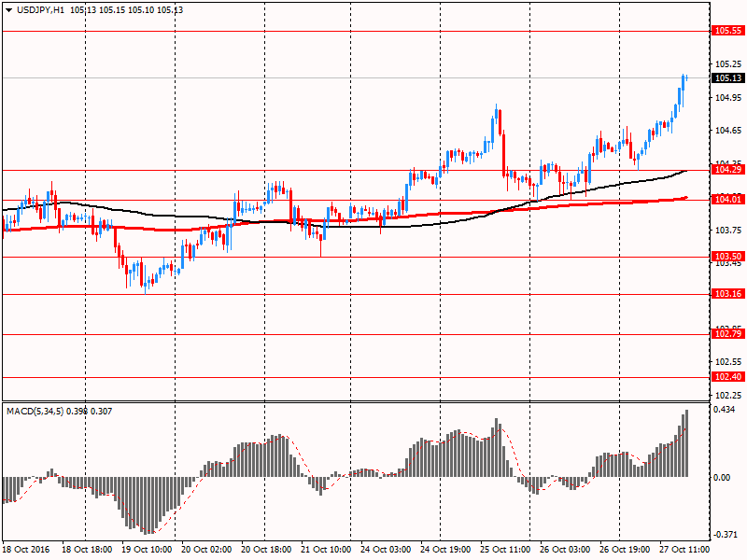
Task: Select the horizontal line at 103.16
Action: [356, 294]
